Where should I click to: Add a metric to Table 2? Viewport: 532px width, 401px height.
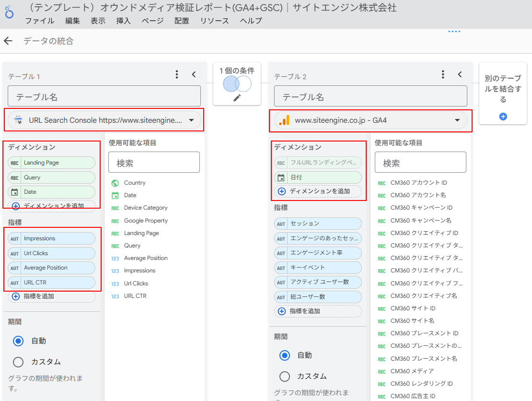pos(318,311)
